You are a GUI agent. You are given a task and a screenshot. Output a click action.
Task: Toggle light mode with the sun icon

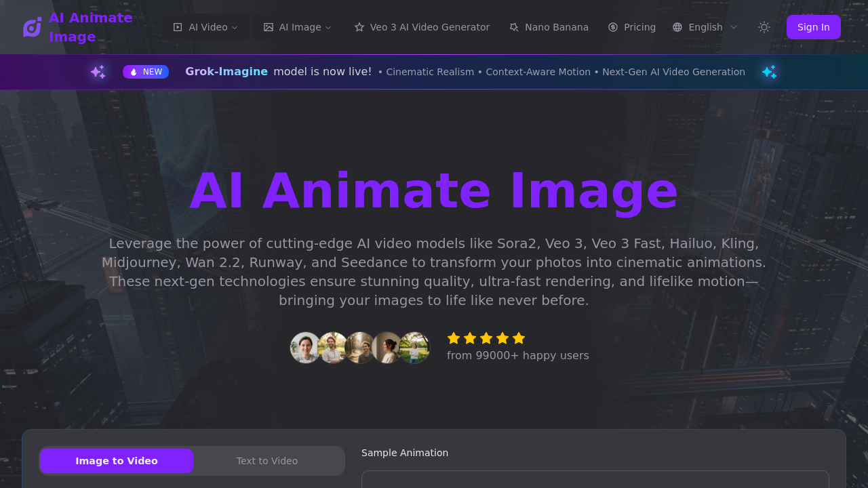(x=764, y=27)
